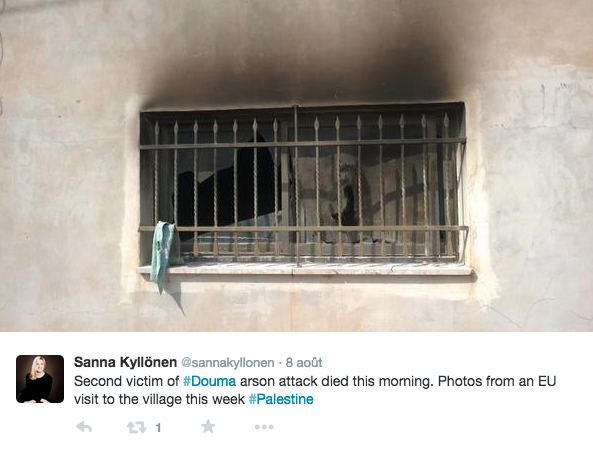Open the #Douma hashtag link
Viewport: 593px width, 451px height.
pos(210,381)
